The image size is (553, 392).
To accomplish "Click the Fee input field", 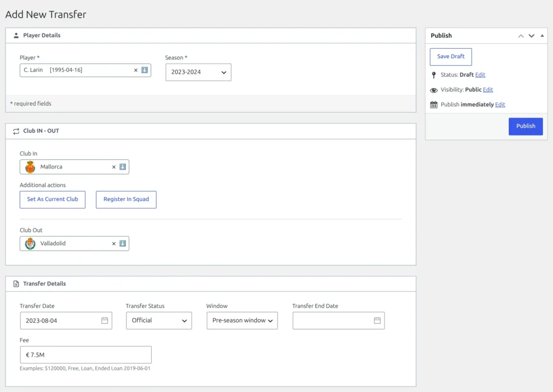I will click(x=86, y=355).
